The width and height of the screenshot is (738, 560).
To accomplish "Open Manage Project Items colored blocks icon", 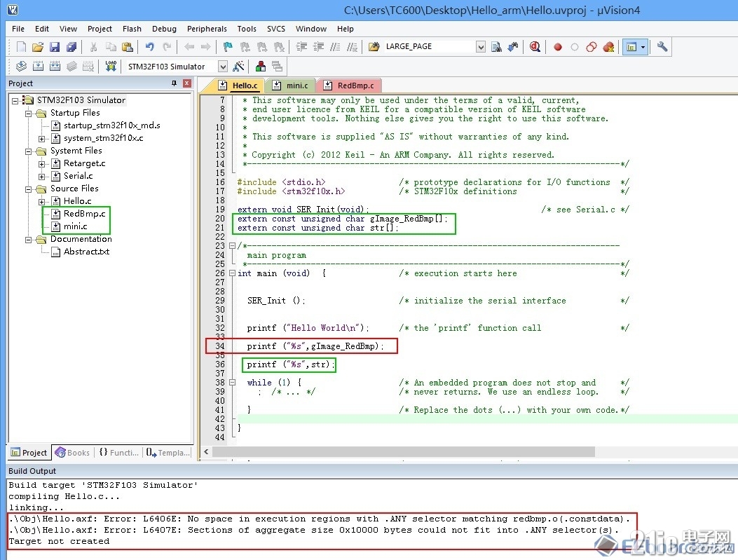I will [260, 67].
